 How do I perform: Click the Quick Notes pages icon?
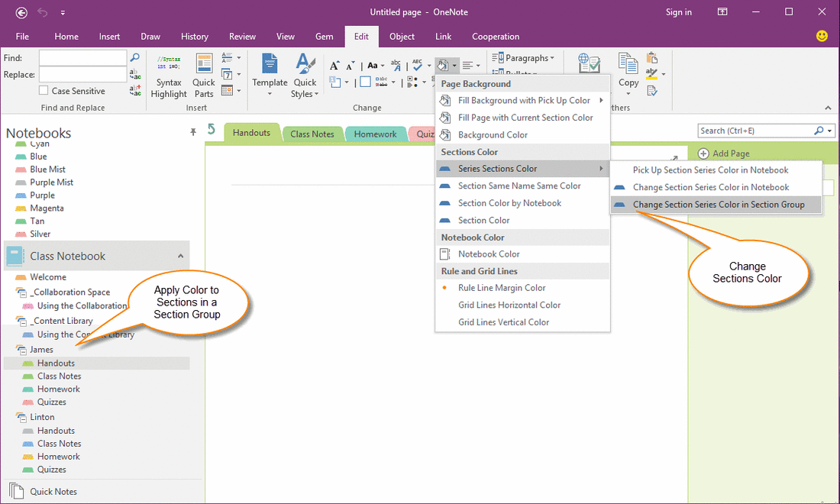(x=16, y=491)
